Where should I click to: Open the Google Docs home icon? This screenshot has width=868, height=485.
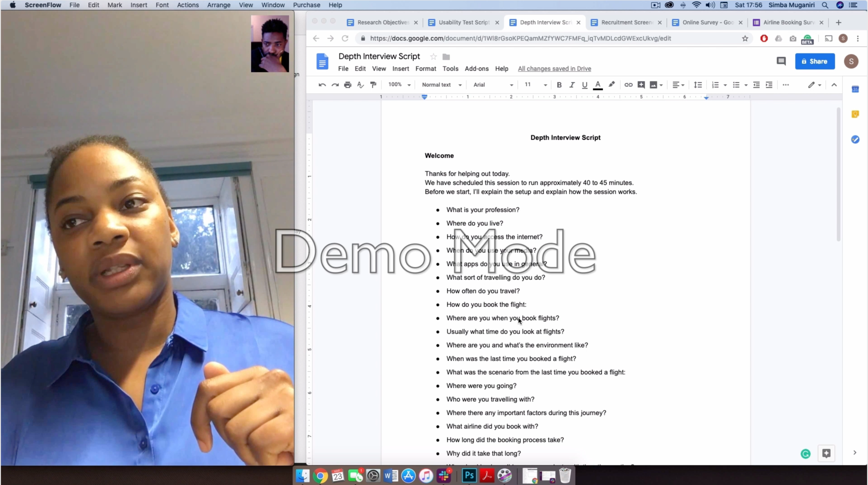pos(322,61)
